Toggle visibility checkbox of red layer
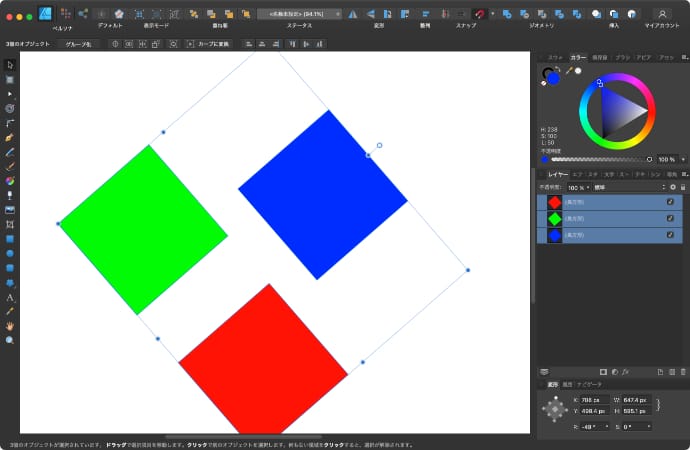 tap(671, 203)
